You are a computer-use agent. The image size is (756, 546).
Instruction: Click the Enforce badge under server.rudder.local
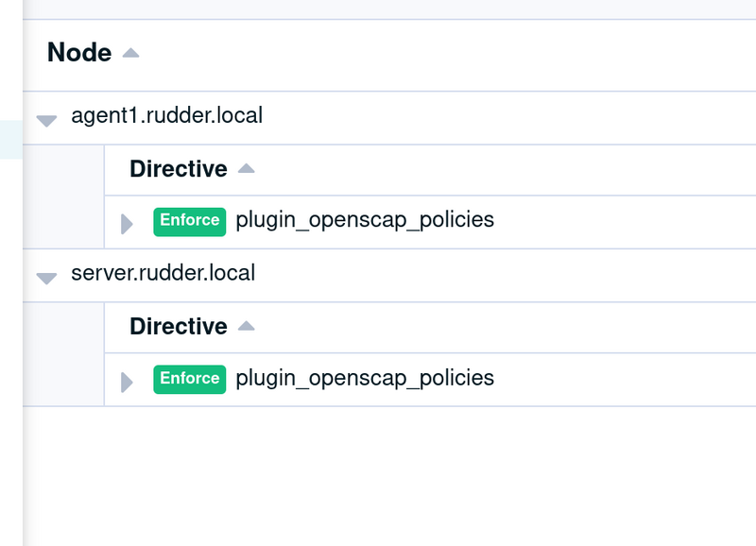190,380
